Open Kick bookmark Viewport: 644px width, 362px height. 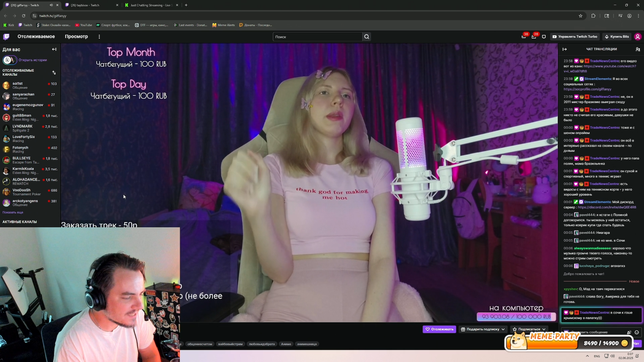[x=9, y=25]
